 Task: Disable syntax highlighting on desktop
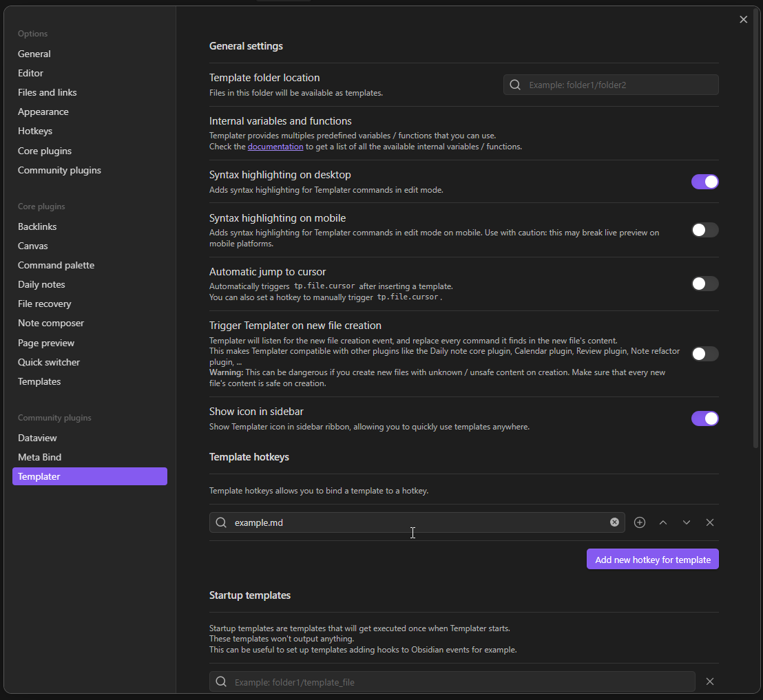pyautogui.click(x=705, y=182)
